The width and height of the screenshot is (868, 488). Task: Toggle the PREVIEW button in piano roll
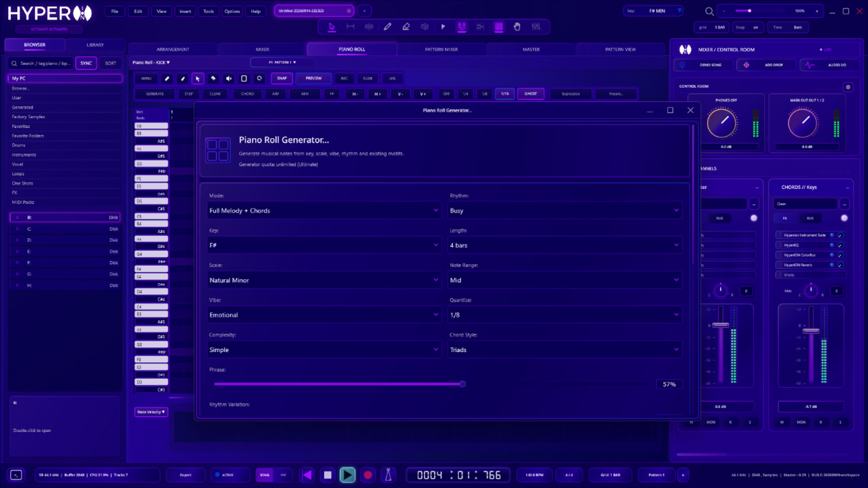point(313,79)
